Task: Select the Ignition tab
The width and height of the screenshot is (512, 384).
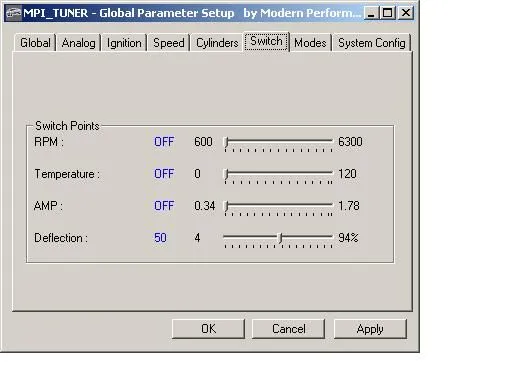Action: coord(124,43)
